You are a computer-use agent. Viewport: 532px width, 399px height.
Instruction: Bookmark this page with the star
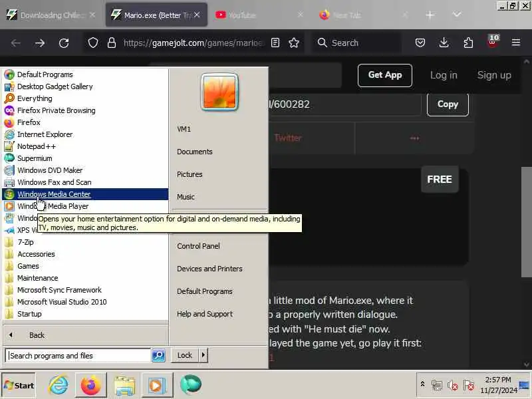(294, 43)
